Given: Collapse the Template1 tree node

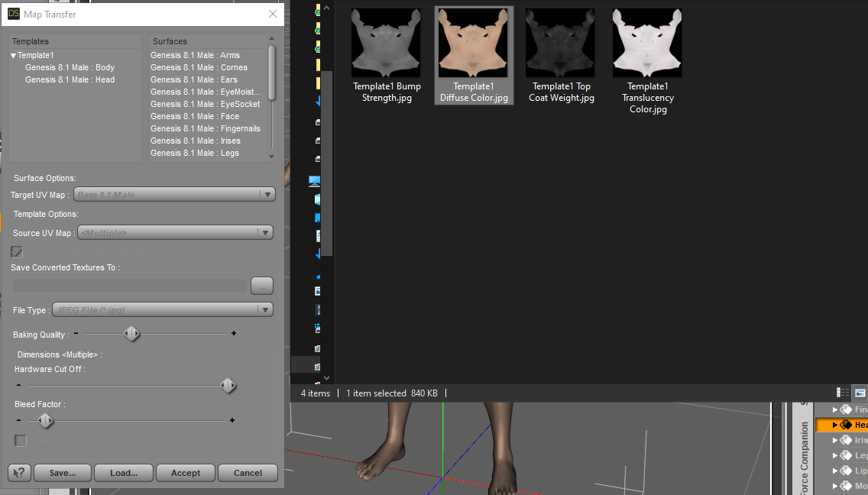Looking at the screenshot, I should click(13, 55).
